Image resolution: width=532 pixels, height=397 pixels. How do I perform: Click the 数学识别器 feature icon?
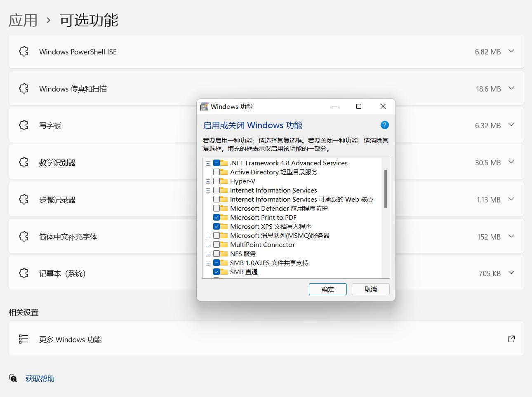pyautogui.click(x=24, y=162)
